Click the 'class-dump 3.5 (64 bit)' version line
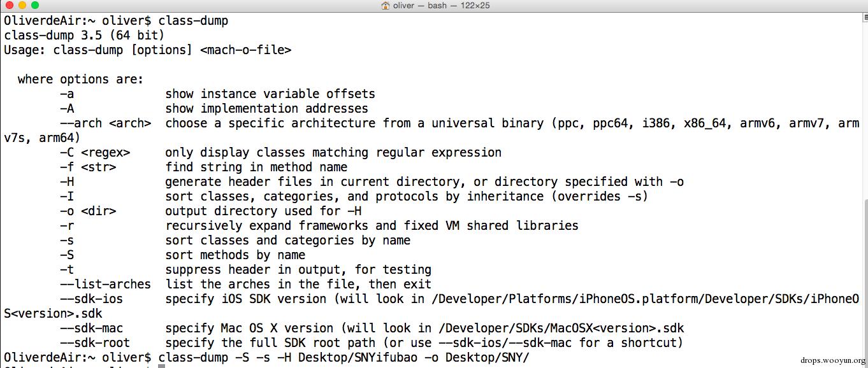Viewport: 868px width, 368px height. (84, 35)
